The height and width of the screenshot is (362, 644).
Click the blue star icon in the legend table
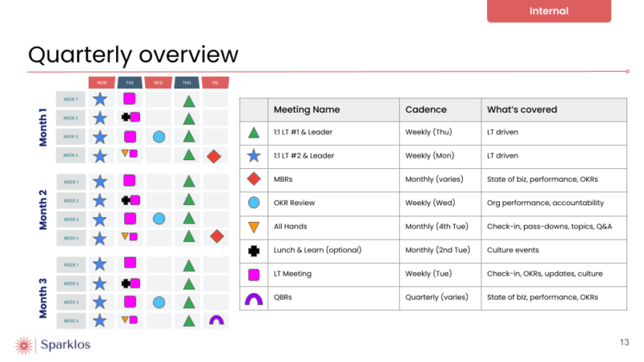[254, 156]
